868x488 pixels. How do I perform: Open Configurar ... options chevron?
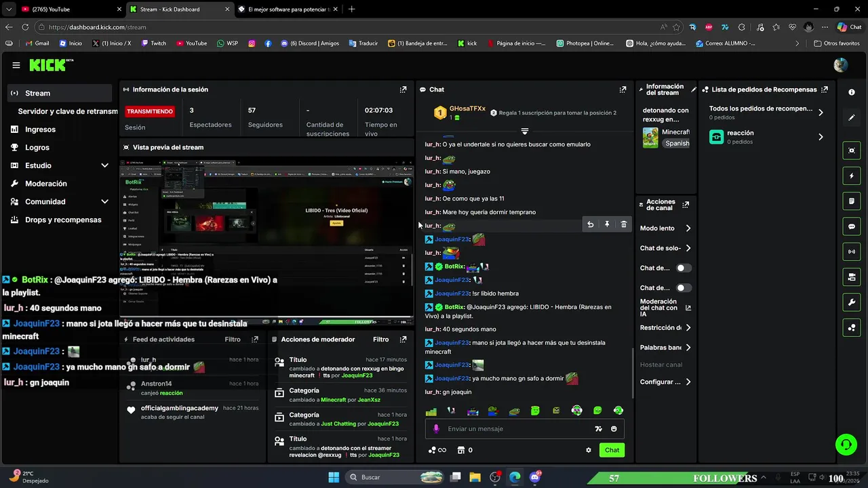pos(688,382)
